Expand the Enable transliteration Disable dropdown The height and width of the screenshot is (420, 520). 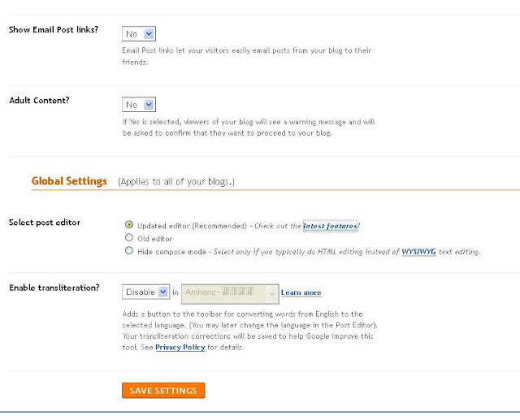point(146,292)
